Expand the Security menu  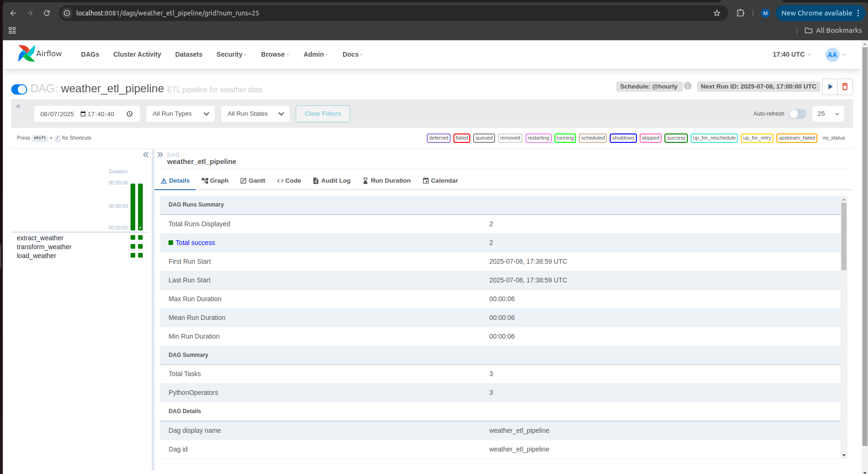232,54
